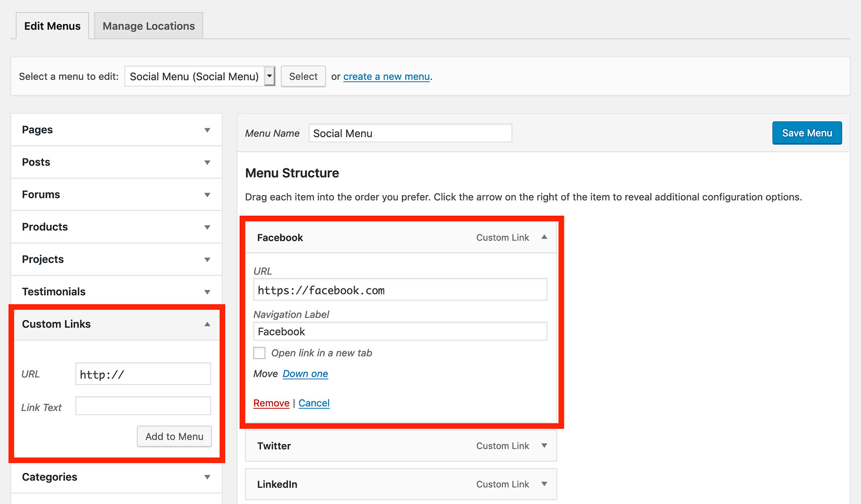Open the Social Menu selection dropdown
The width and height of the screenshot is (861, 504).
tap(200, 77)
